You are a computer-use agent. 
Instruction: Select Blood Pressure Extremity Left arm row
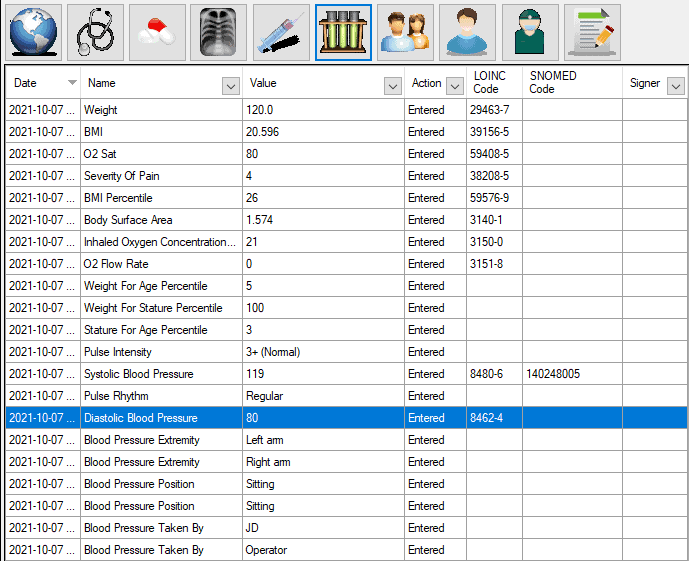[347, 440]
